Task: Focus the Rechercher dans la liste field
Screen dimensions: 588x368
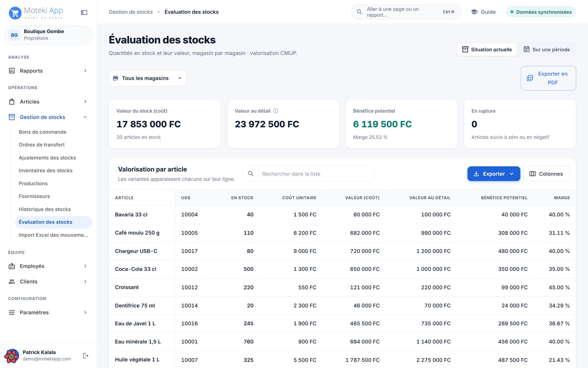Action: (308, 174)
